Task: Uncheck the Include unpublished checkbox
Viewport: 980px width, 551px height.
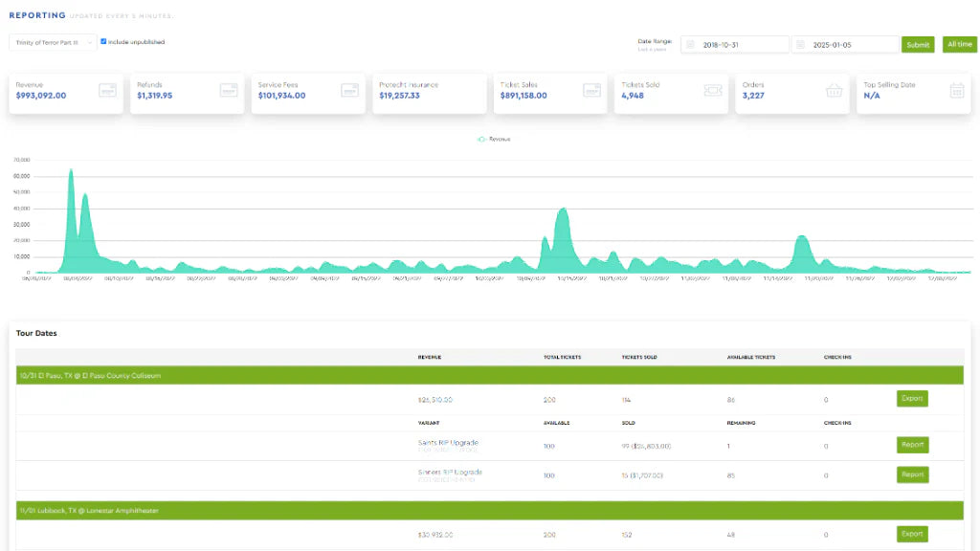Action: [x=103, y=41]
